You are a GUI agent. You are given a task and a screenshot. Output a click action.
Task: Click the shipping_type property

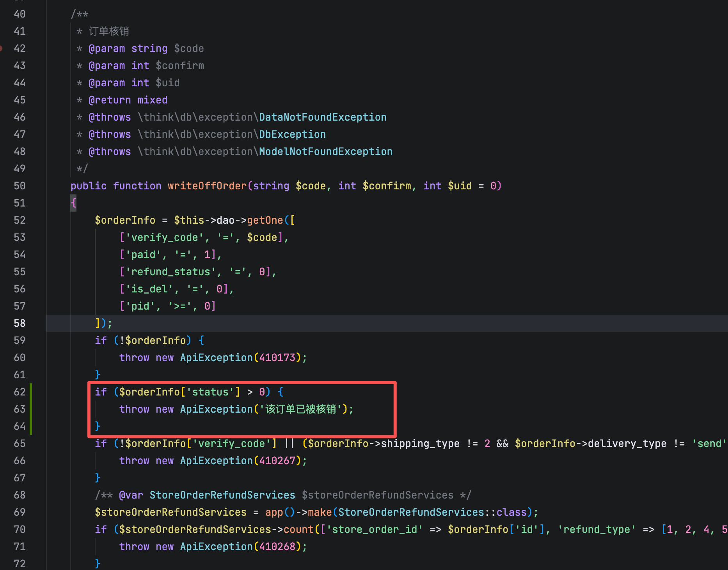(420, 444)
